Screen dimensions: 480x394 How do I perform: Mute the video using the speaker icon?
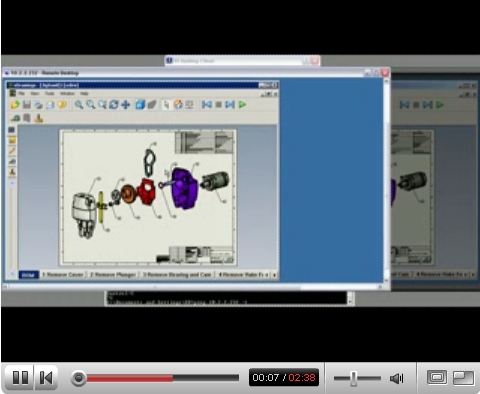coord(397,378)
